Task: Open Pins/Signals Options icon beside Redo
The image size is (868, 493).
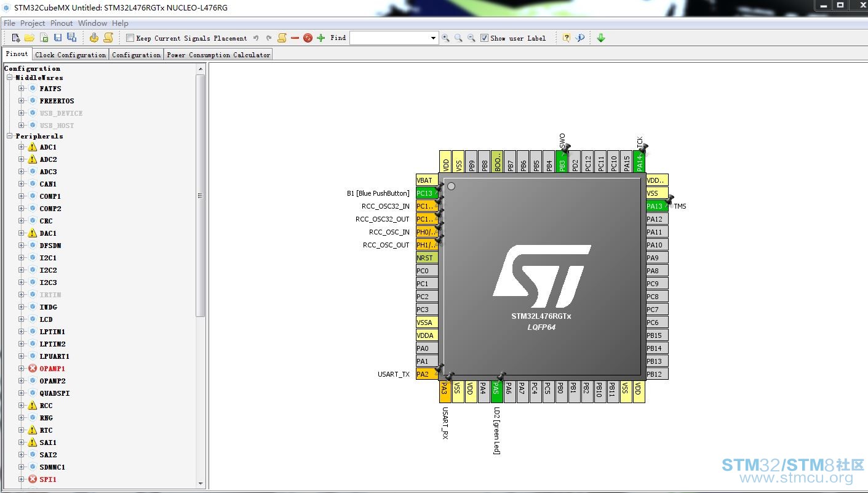Action: click(x=282, y=38)
